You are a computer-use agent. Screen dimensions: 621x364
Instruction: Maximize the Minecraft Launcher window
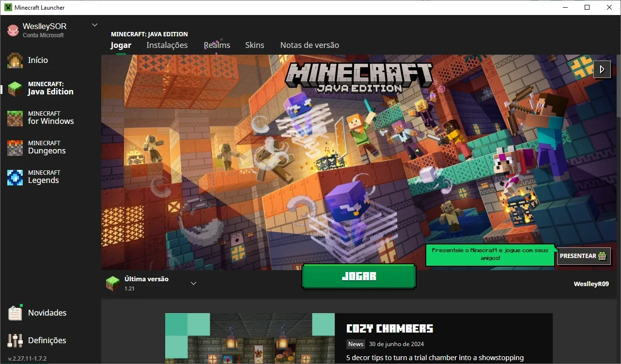coord(587,7)
